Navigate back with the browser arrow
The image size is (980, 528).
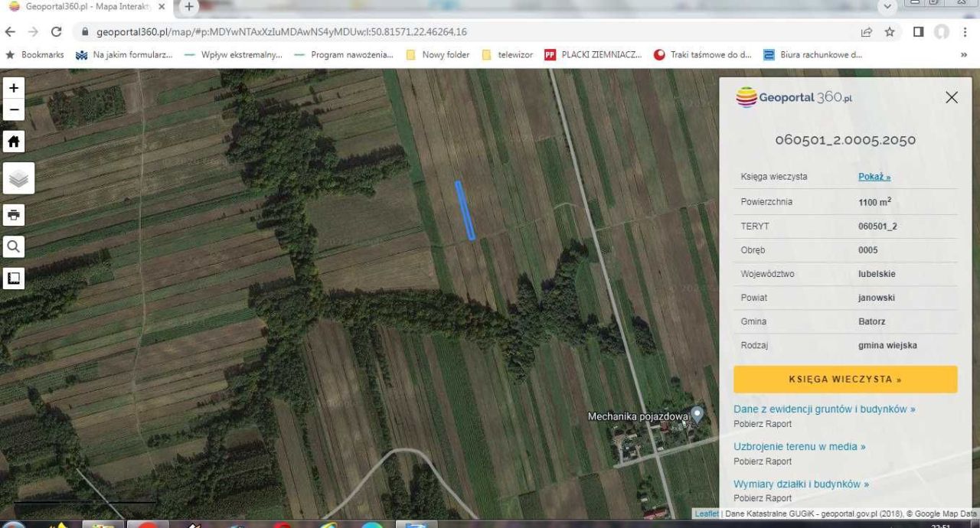coord(9,32)
